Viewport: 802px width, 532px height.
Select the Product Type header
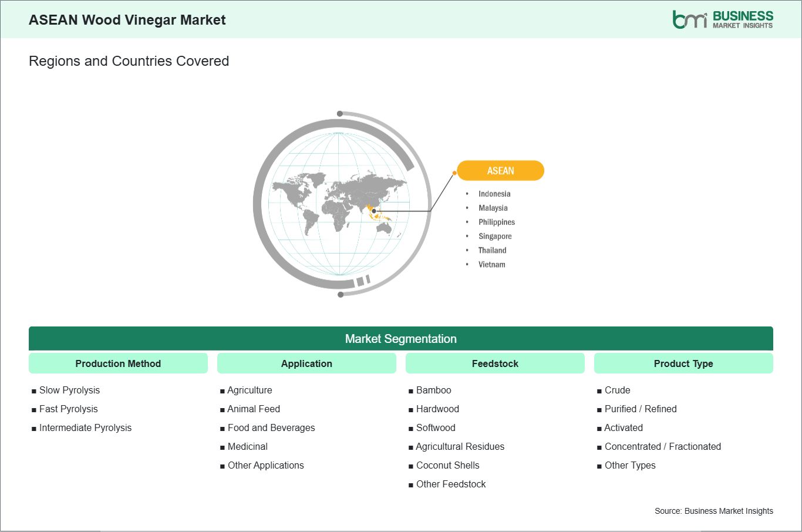pyautogui.click(x=683, y=363)
